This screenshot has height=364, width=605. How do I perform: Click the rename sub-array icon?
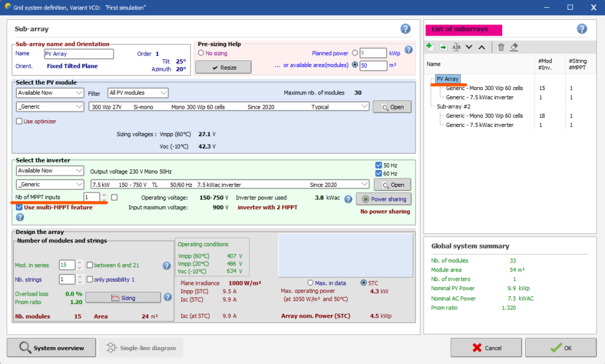tap(456, 47)
